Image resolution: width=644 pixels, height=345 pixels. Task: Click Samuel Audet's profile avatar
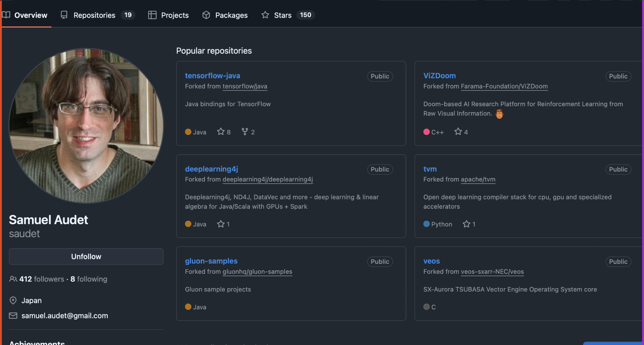point(86,125)
